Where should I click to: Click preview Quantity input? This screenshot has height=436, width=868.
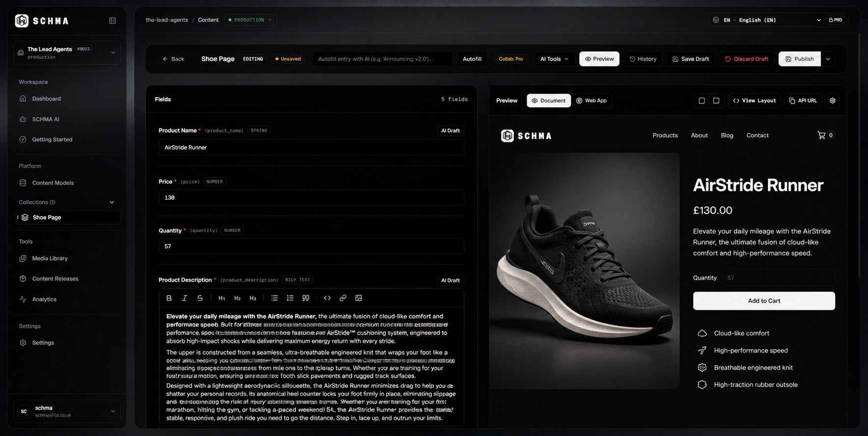coord(778,278)
